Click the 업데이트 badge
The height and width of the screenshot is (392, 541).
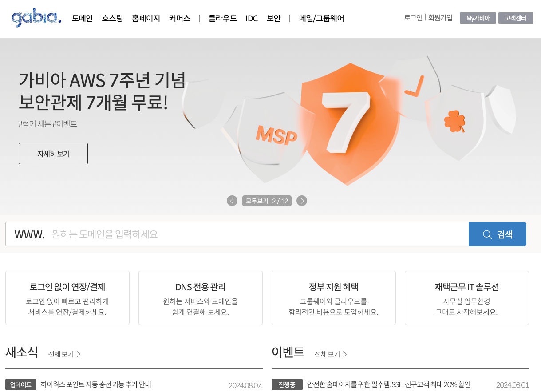21,384
